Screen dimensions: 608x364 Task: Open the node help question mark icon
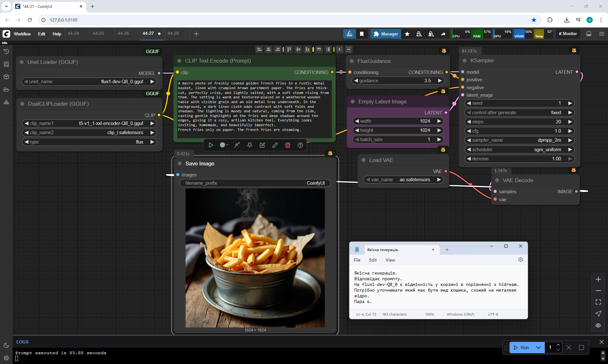click(300, 145)
